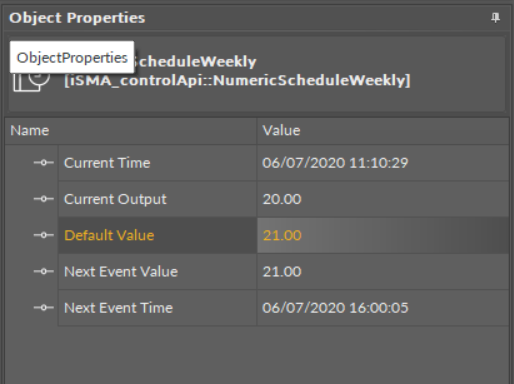Click the Current Output value 20.00
This screenshot has width=514, height=384.
click(x=282, y=199)
